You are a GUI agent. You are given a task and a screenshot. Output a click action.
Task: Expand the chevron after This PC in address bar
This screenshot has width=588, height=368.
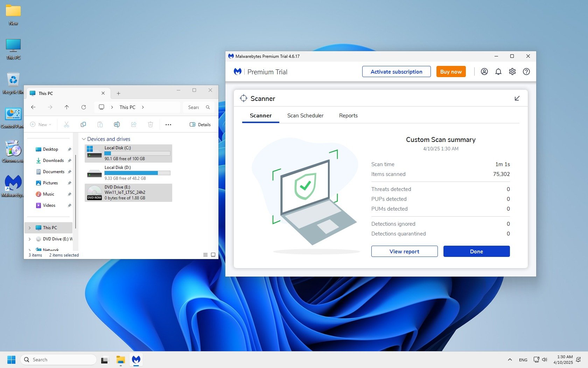(x=143, y=107)
